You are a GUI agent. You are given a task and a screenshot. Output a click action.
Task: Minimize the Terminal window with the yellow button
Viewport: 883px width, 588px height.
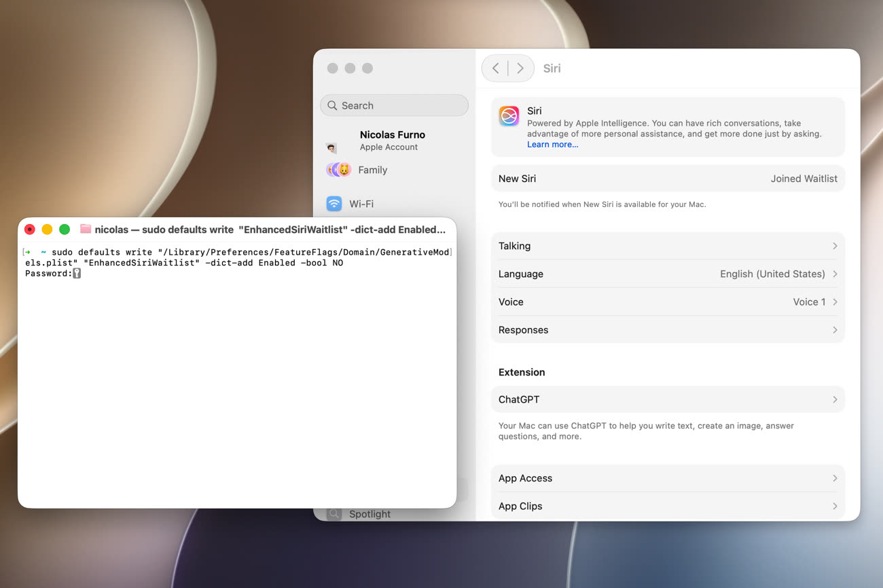coord(47,229)
